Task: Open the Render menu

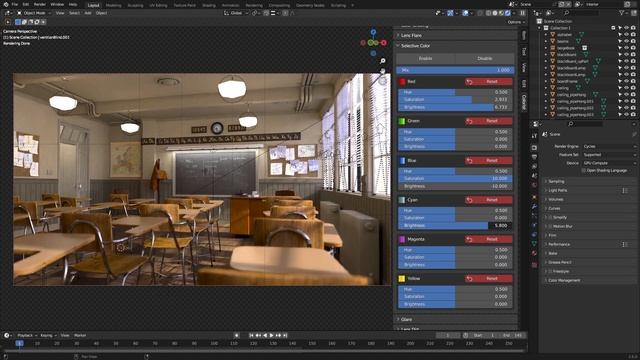Action: [x=40, y=4]
